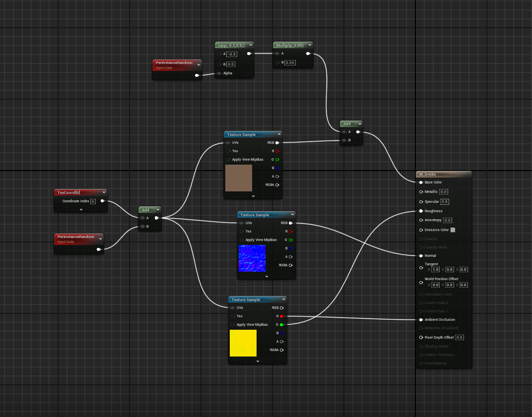Click the Lerp node output pin
This screenshot has height=417, width=532.
coord(249,54)
